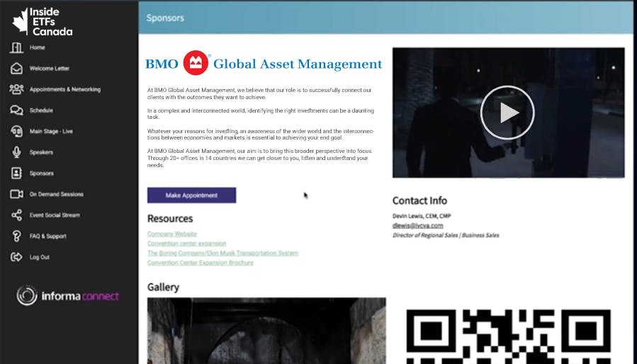The image size is (637, 364).
Task: Open the FAQ & Support question icon
Action: tap(16, 236)
